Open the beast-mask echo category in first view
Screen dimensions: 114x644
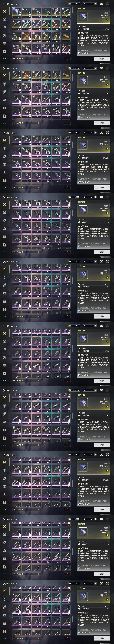point(4,19)
